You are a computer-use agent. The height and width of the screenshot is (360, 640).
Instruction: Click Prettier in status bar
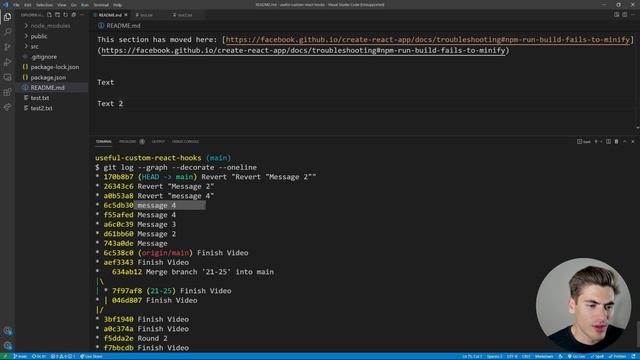click(x=618, y=356)
